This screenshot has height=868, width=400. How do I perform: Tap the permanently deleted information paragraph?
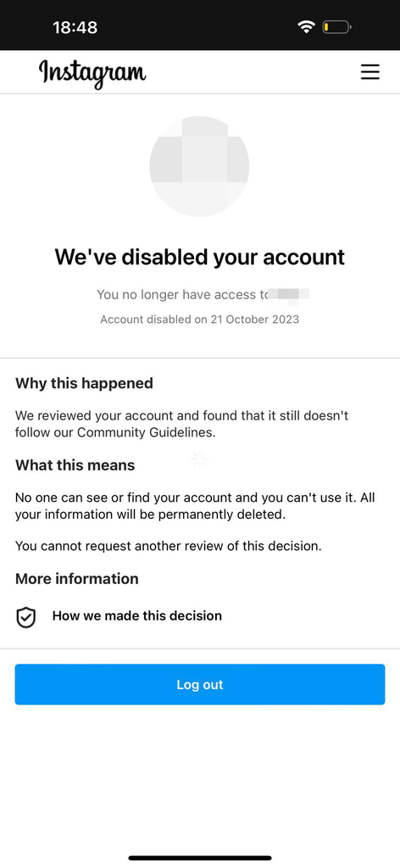coord(195,505)
